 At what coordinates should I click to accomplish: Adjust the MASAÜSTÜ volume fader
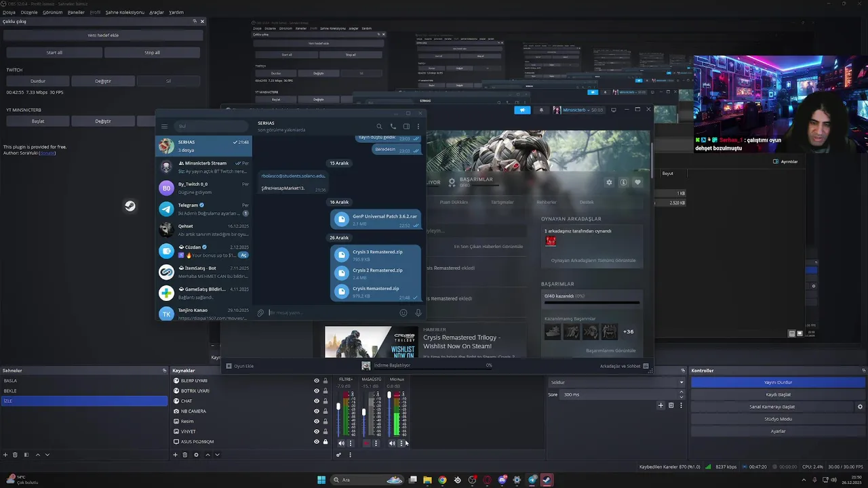pyautogui.click(x=363, y=411)
